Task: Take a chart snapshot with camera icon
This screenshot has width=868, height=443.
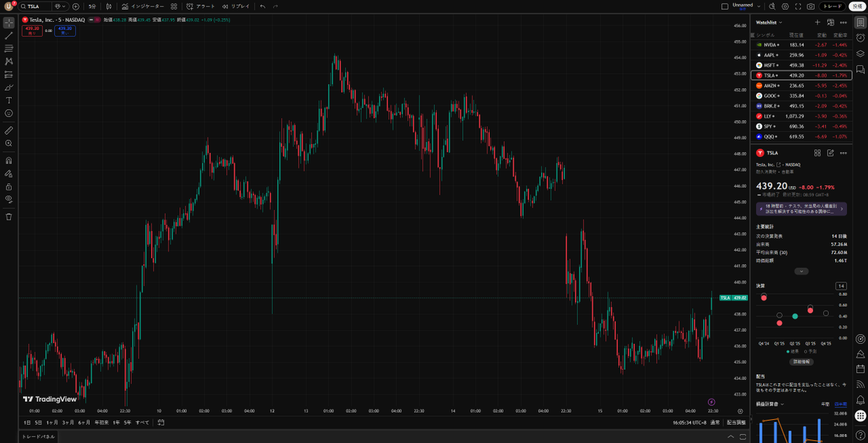Action: (811, 6)
